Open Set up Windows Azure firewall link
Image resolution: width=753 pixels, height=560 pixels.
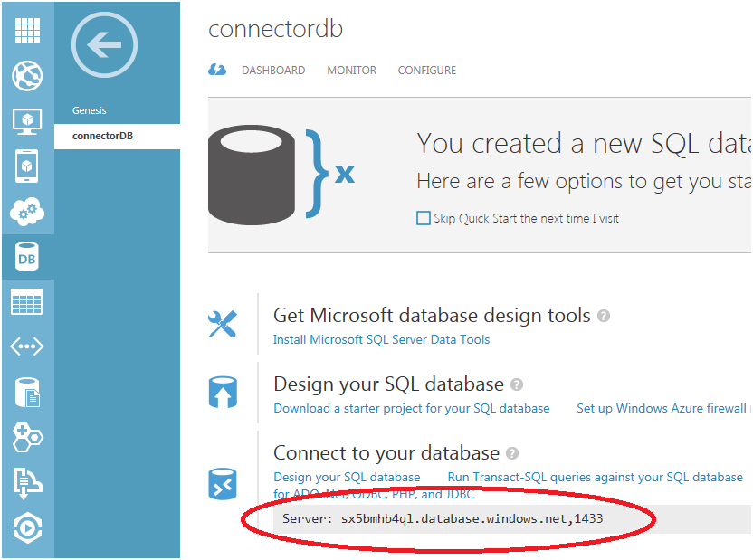(x=662, y=408)
